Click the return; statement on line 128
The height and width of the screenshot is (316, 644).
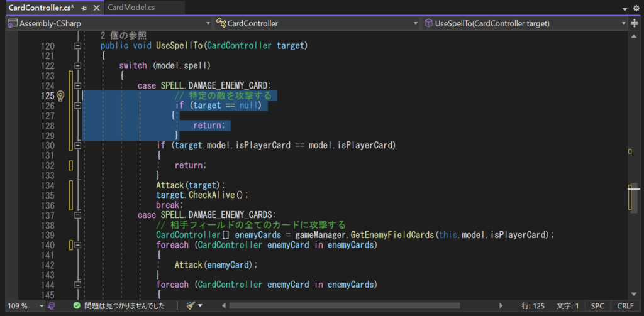tap(209, 126)
